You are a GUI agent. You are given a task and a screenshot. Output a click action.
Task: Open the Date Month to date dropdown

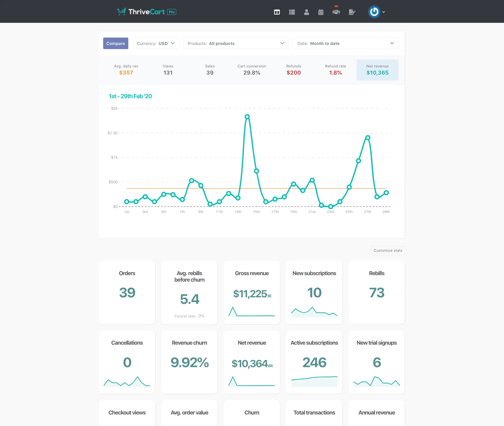point(345,43)
